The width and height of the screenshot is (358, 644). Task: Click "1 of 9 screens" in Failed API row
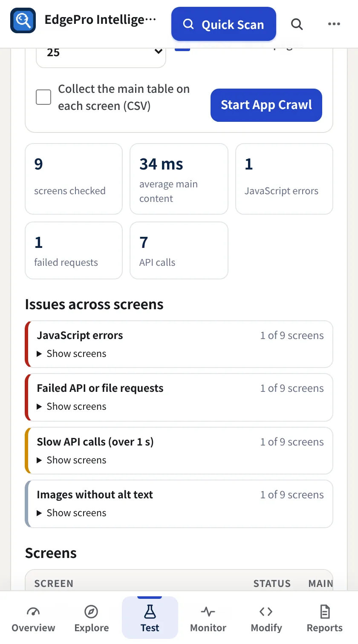pos(292,388)
